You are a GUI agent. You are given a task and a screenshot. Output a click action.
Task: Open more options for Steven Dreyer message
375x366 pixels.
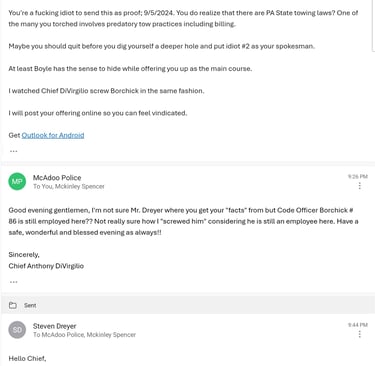click(360, 334)
